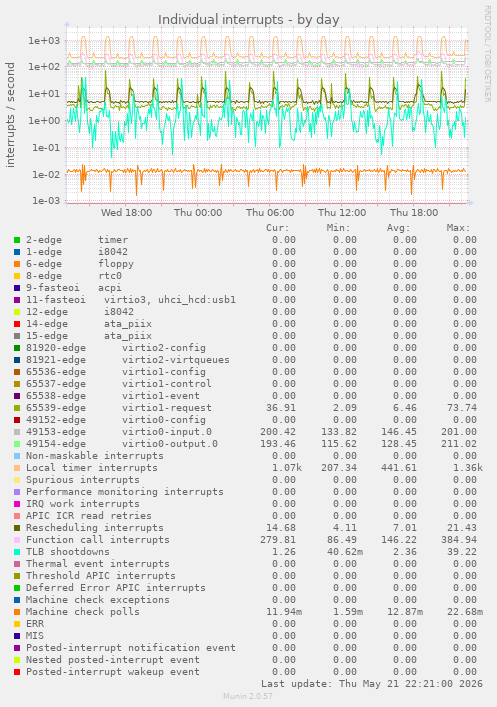This screenshot has width=497, height=707.
Task: Select the Non-maskable interrupts label
Action: coord(95,456)
